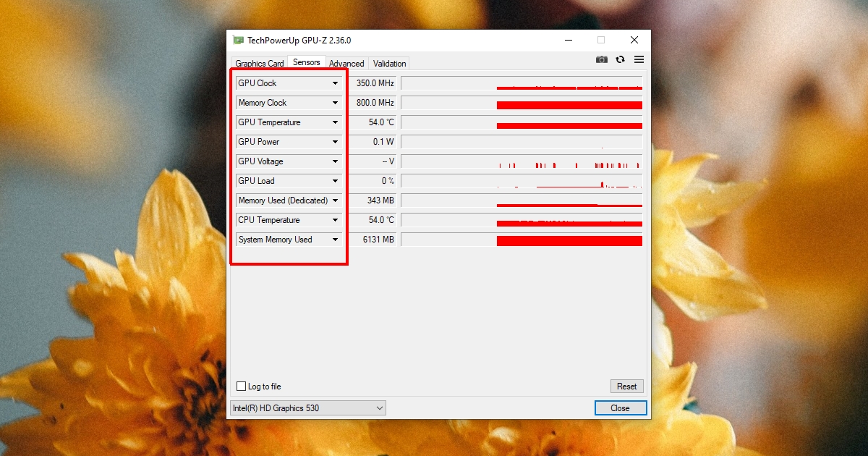Click the GPU Load history graph
Screen dimensions: 868x456
[x=522, y=181]
